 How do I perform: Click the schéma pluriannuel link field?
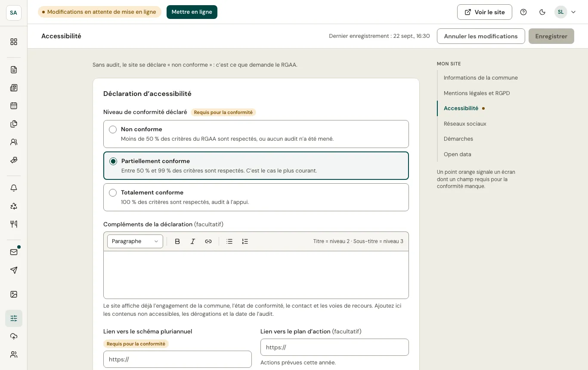point(177,359)
